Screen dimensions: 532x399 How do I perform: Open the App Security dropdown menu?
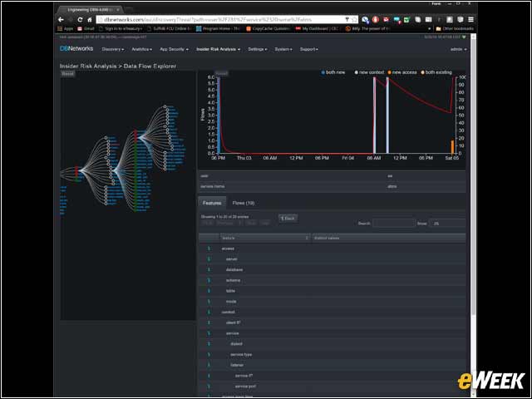click(x=174, y=49)
